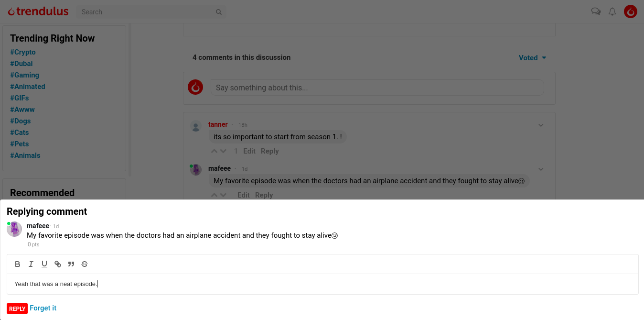
Task: Open mafeee's avatar in the reply panel
Action: point(14,229)
